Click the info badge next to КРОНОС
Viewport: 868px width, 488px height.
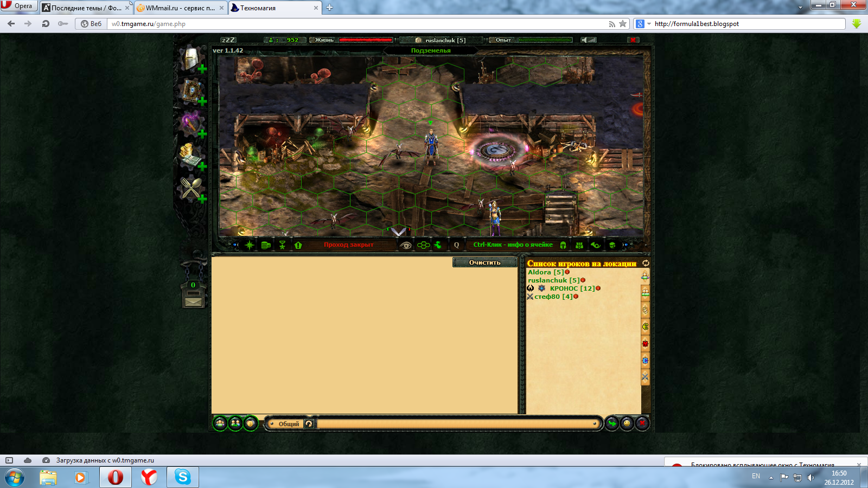598,288
